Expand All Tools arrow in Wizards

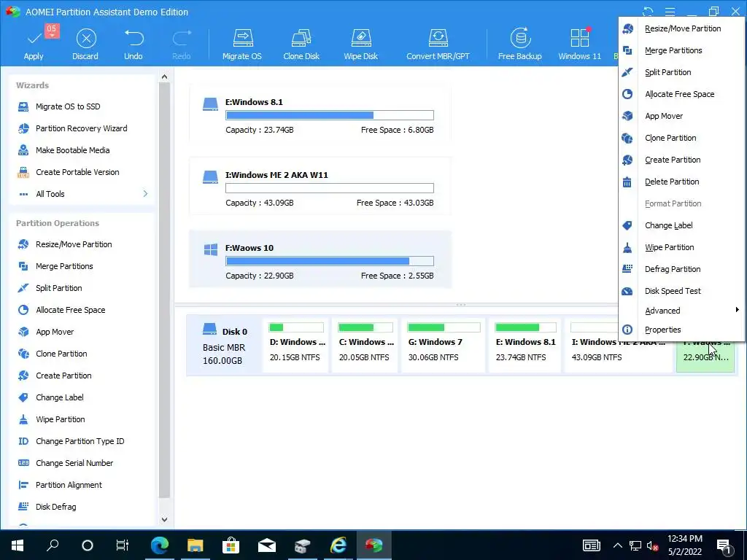pyautogui.click(x=145, y=194)
